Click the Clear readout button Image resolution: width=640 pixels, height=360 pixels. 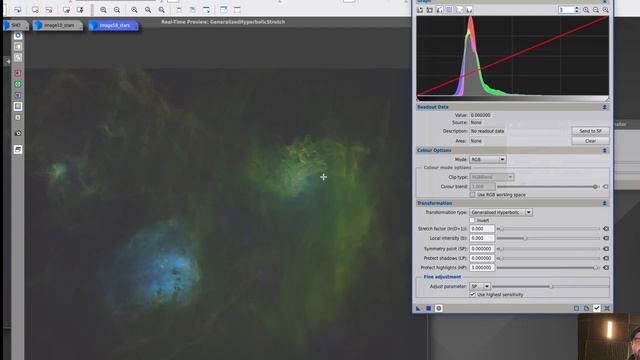590,141
